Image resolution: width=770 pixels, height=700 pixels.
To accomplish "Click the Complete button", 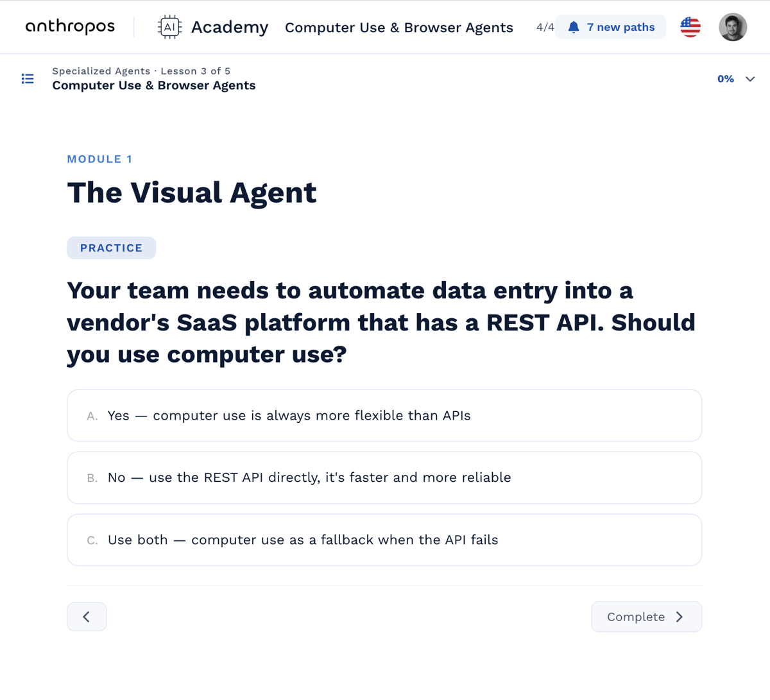I will point(646,617).
